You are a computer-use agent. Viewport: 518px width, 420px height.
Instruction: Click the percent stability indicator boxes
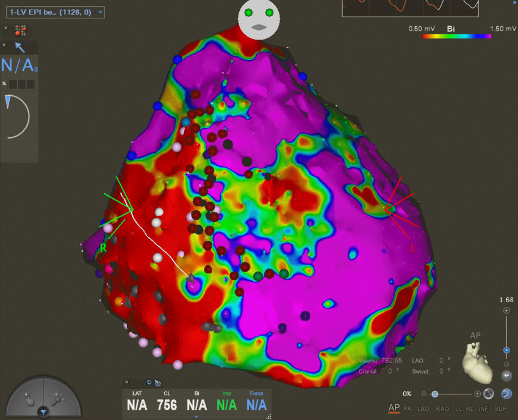point(21,84)
